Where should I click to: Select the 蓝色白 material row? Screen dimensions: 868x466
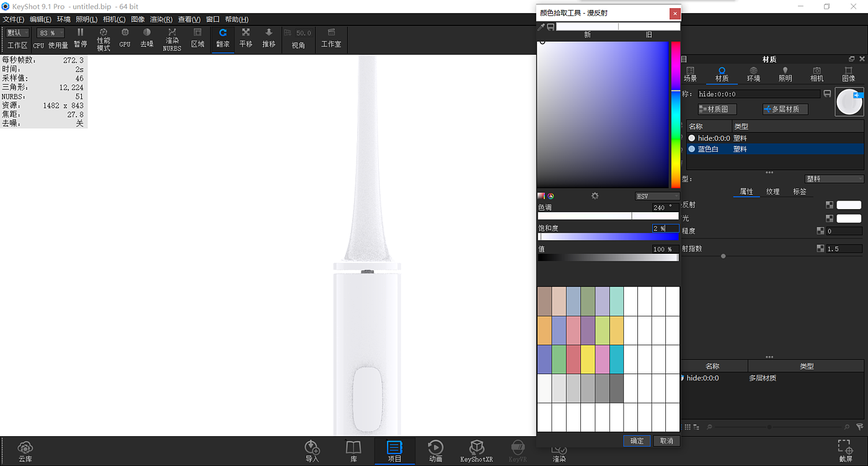(x=775, y=149)
